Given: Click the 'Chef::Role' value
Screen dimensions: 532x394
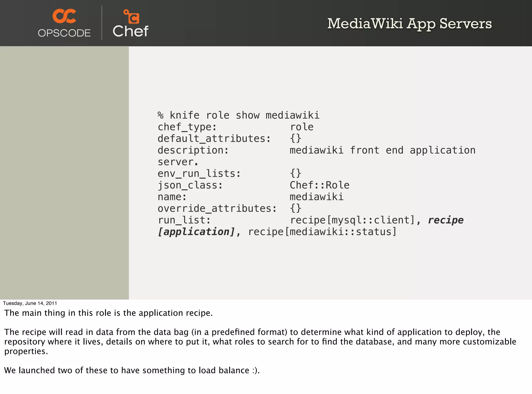Looking at the screenshot, I should tap(320, 185).
